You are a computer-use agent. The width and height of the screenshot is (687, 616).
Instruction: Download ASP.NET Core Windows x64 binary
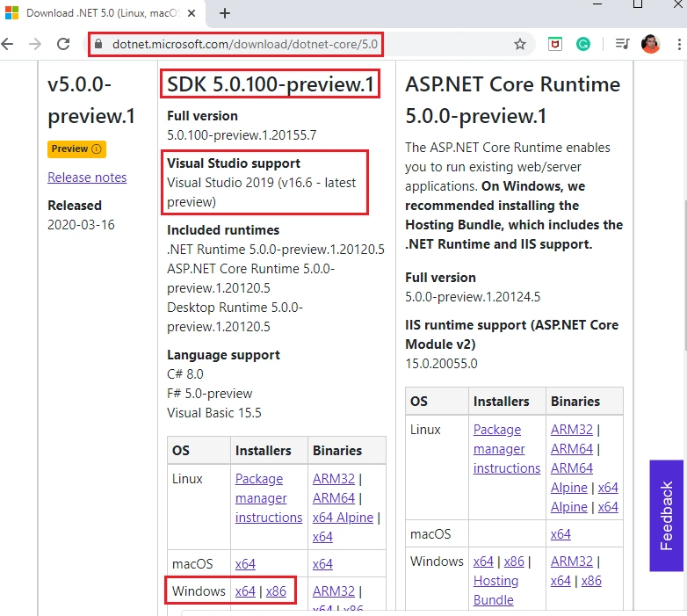click(x=560, y=581)
